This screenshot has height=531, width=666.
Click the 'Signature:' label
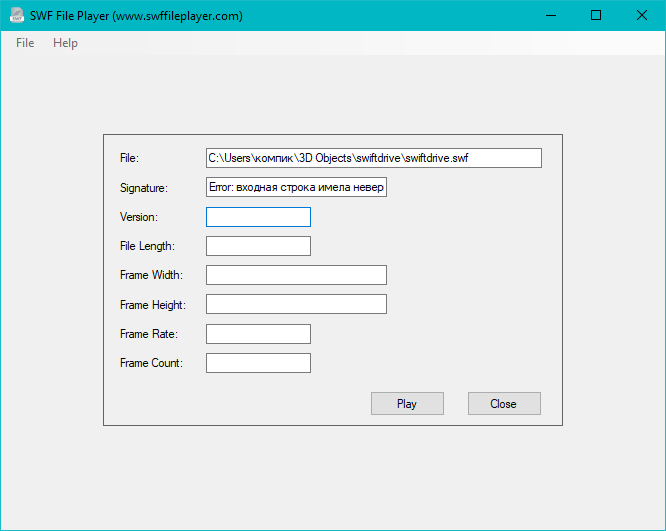click(144, 188)
